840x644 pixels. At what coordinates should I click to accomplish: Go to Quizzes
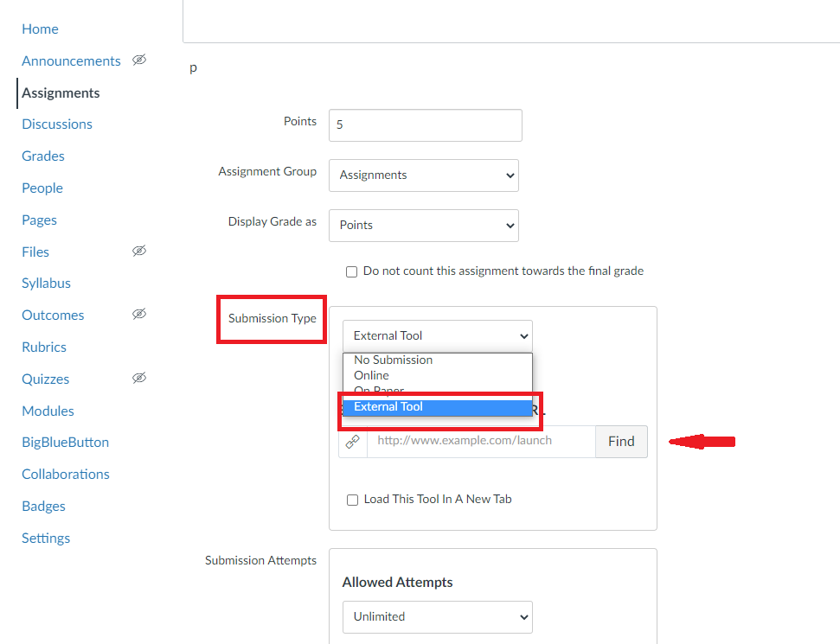coord(46,379)
